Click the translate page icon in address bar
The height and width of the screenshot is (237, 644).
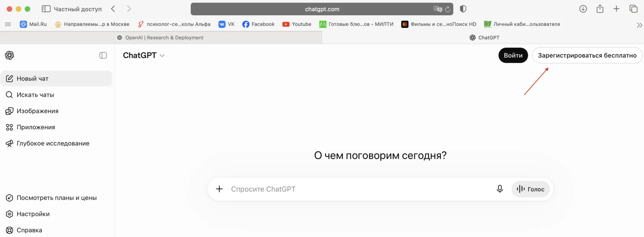(437, 9)
